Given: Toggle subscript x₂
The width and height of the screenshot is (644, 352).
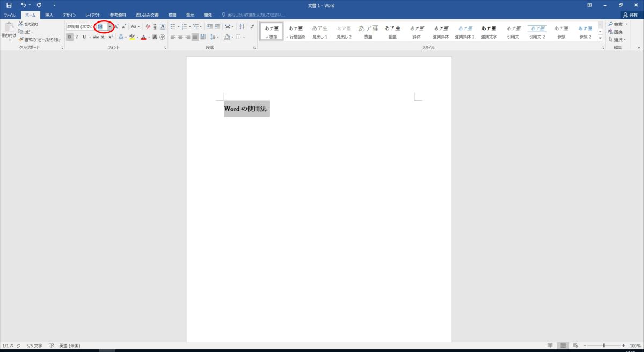Looking at the screenshot, I should [x=103, y=37].
